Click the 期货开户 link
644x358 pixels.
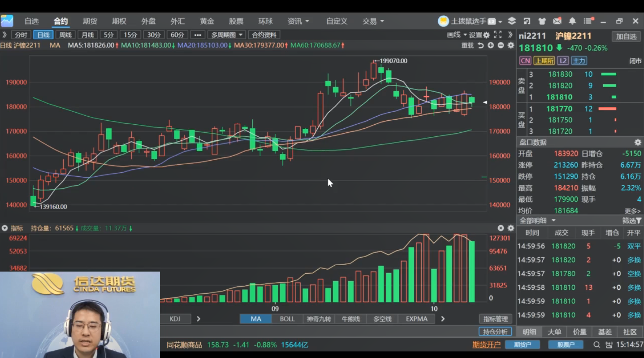point(486,345)
